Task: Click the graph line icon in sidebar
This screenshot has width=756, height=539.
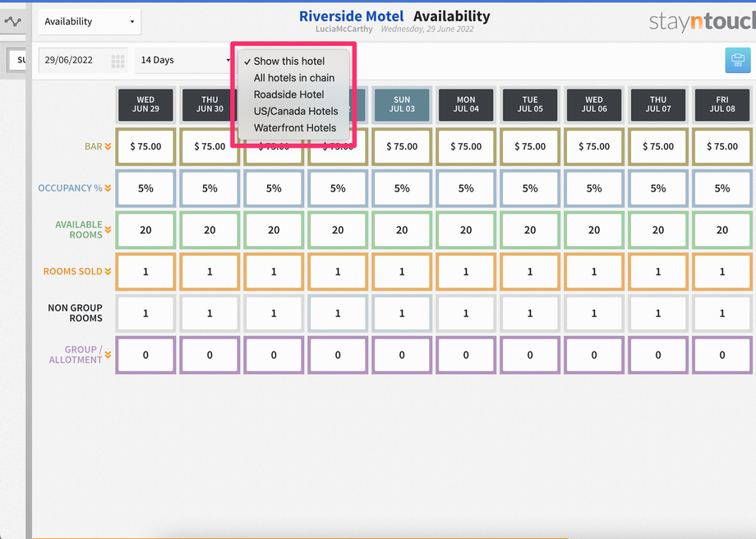Action: tap(12, 21)
